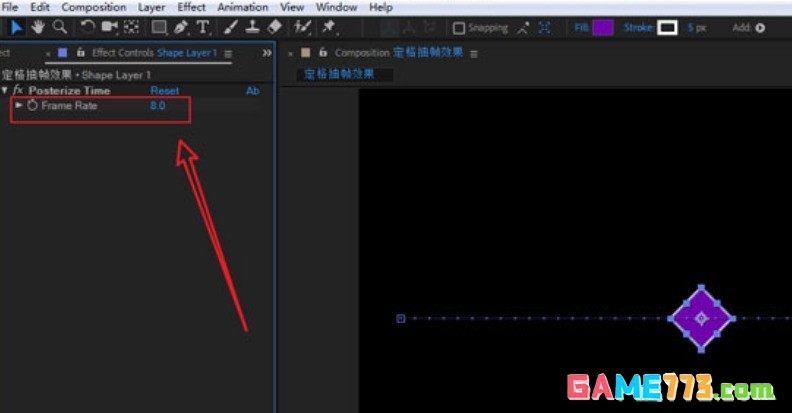Select the Hand tool

pyautogui.click(x=39, y=27)
